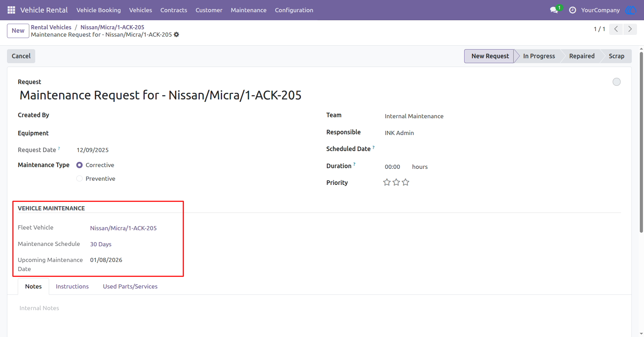Open the messages chat icon
Screen dimensions: 644x337
click(x=554, y=10)
